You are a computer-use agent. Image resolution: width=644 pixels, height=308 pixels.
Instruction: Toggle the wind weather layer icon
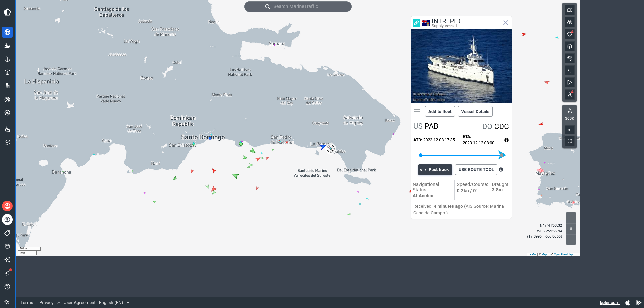coord(570,58)
